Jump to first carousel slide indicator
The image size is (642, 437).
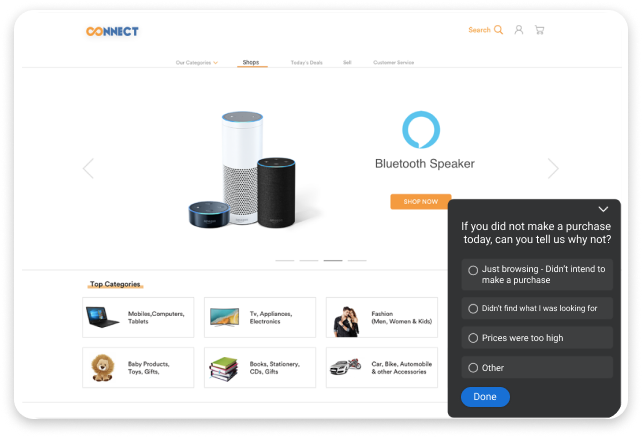click(285, 260)
